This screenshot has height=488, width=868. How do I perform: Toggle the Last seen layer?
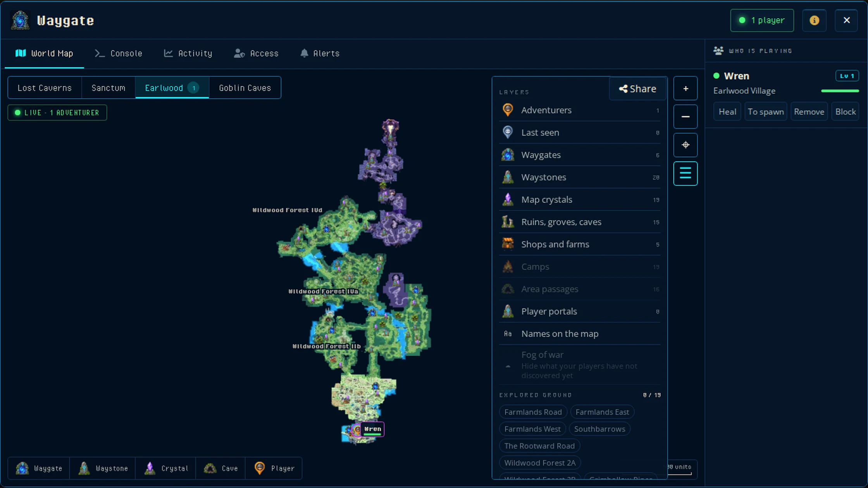[580, 132]
